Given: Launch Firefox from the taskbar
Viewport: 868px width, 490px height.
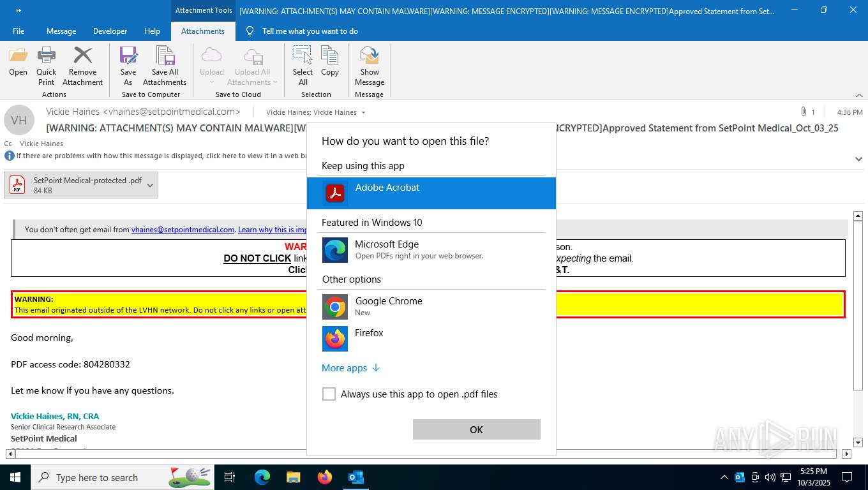Looking at the screenshot, I should (x=325, y=477).
